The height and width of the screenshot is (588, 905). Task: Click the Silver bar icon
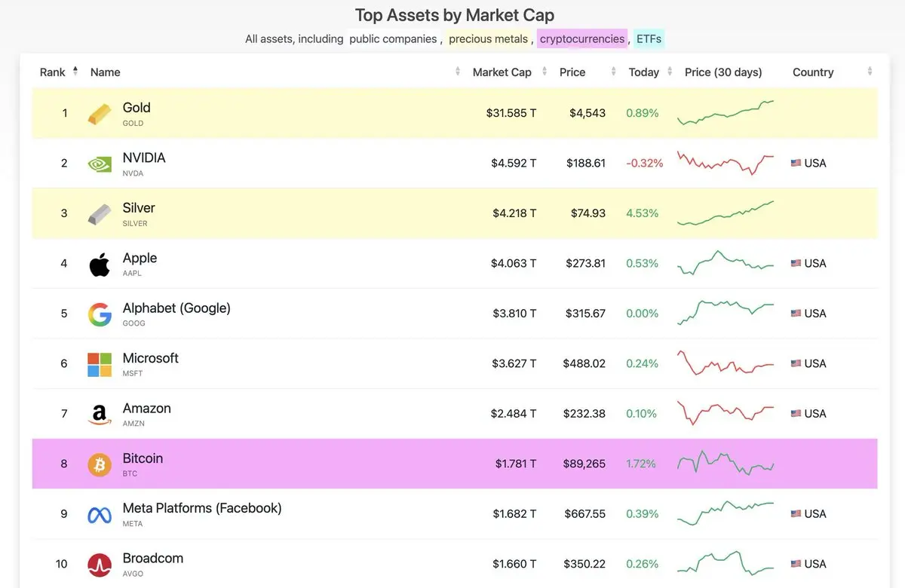click(100, 214)
